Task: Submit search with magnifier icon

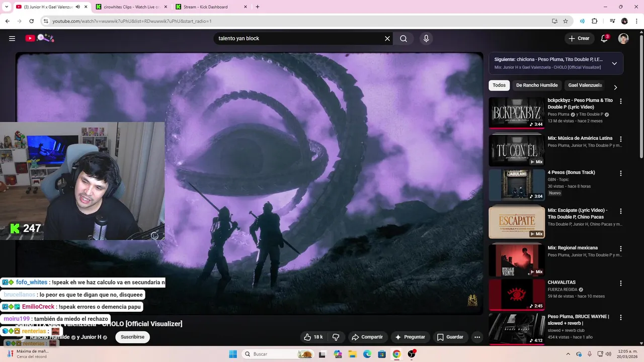Action: (x=404, y=38)
